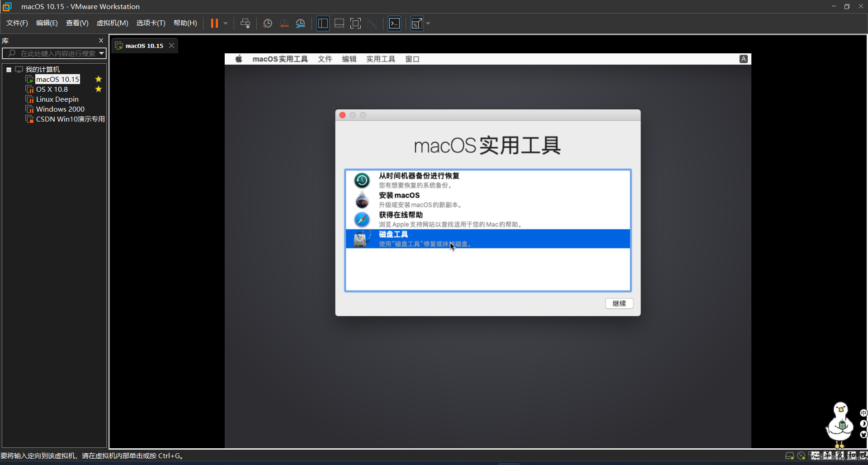Screen dimensions: 868x465
Task: Open the macOS实用工具 menu
Action: coord(280,59)
